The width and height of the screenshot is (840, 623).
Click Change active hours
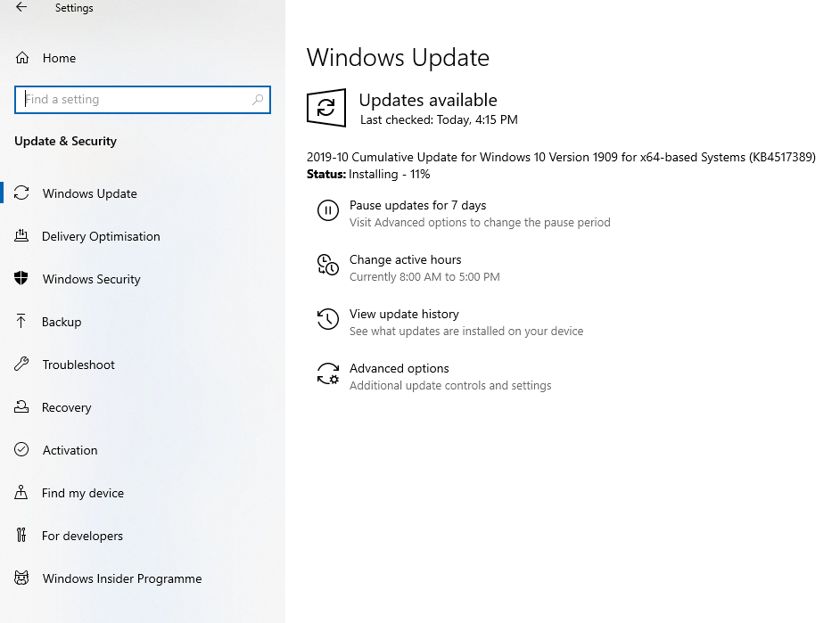coord(405,259)
